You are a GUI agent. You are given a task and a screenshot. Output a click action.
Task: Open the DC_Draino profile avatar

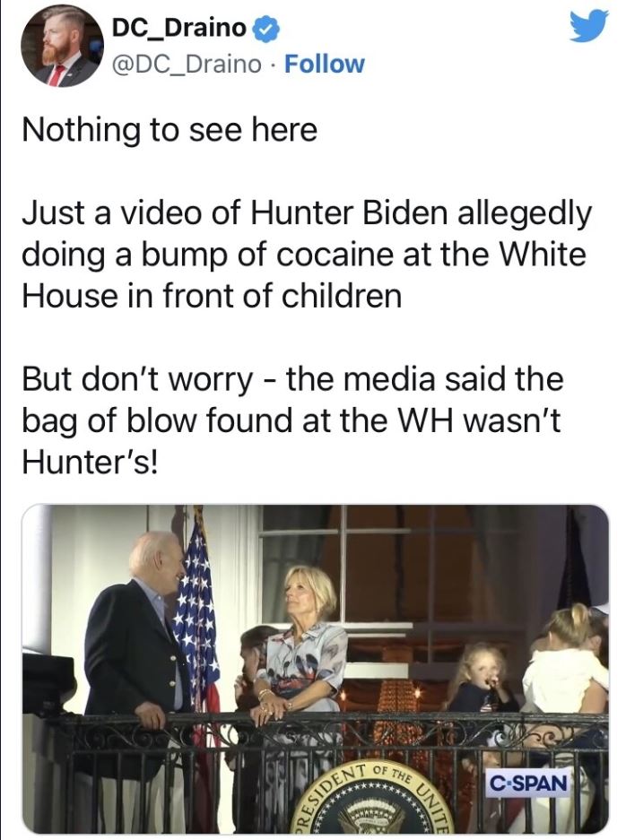[62, 47]
